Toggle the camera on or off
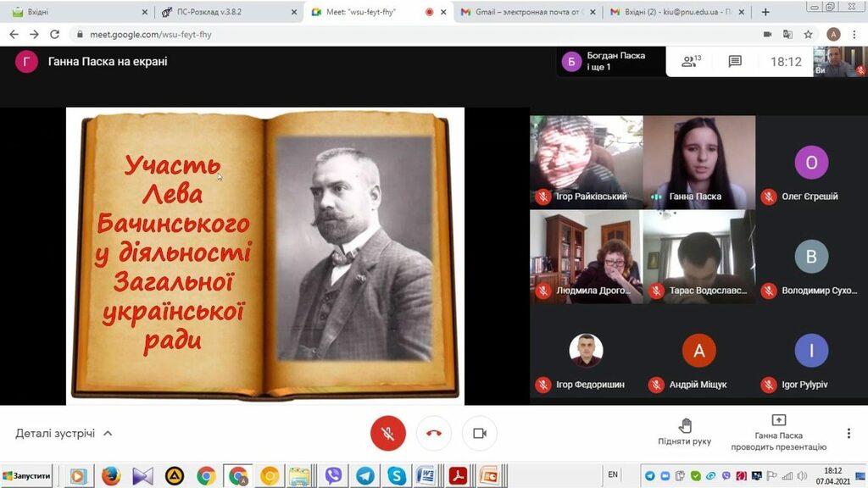This screenshot has height=488, width=868. (480, 433)
